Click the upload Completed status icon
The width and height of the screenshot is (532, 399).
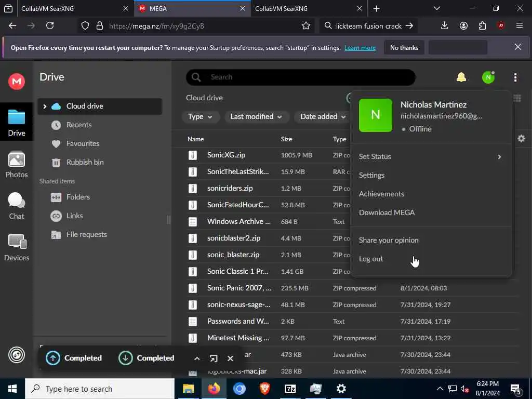(53, 358)
